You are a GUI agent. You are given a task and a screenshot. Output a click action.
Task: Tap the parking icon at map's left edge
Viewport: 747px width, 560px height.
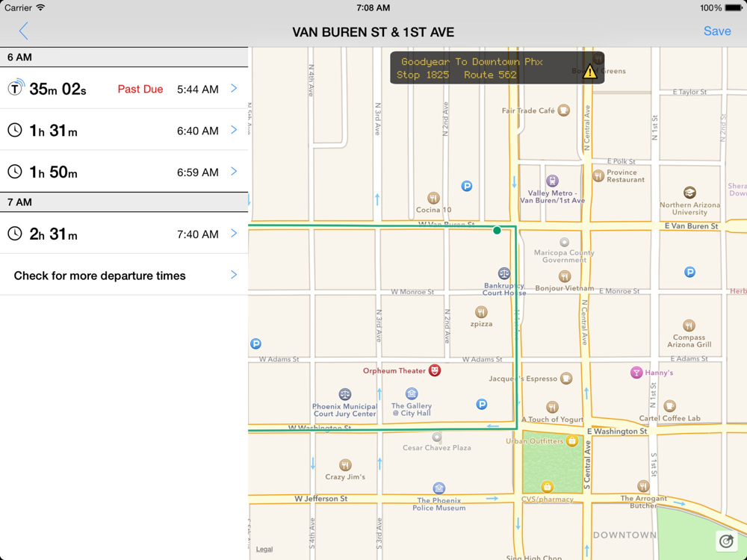pyautogui.click(x=255, y=343)
